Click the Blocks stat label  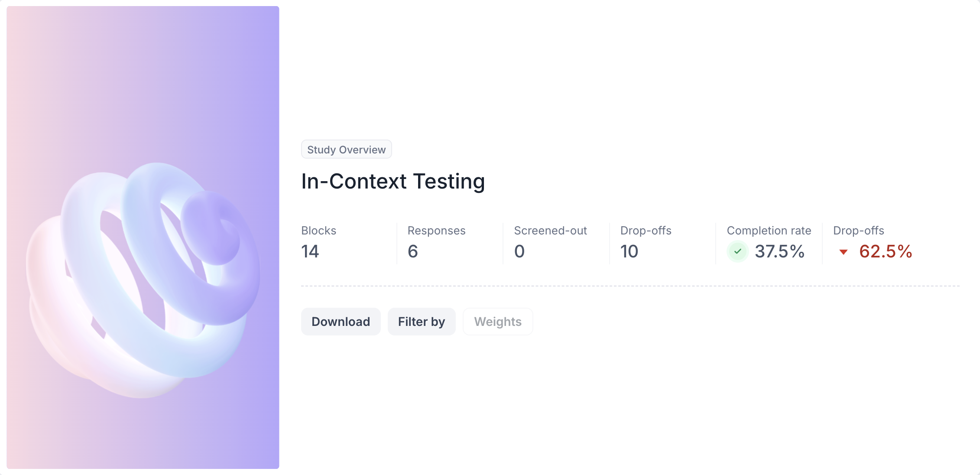pyautogui.click(x=318, y=231)
